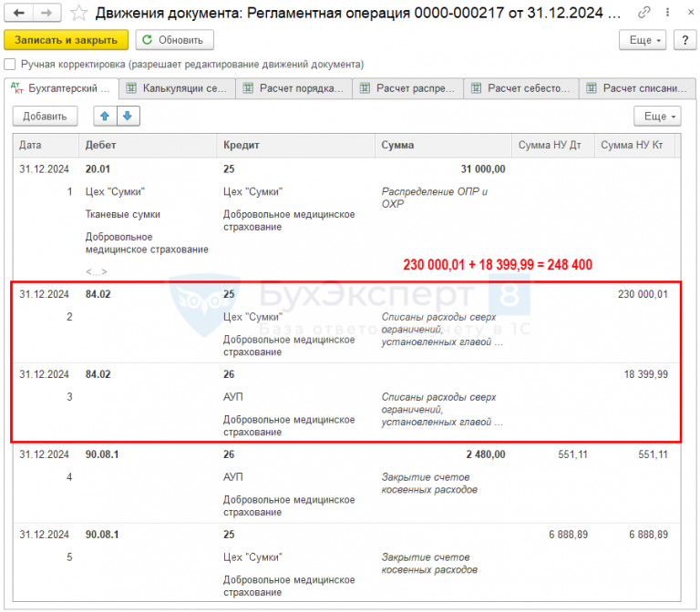
Task: Switch to the Калькуляции се... tab
Action: click(177, 88)
